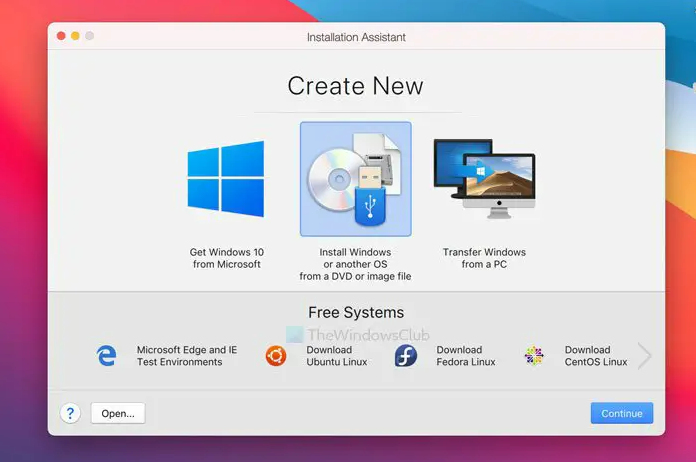Viewport: 696px width, 462px height.
Task: Click the Microsoft Edge logo icon
Action: 107,355
